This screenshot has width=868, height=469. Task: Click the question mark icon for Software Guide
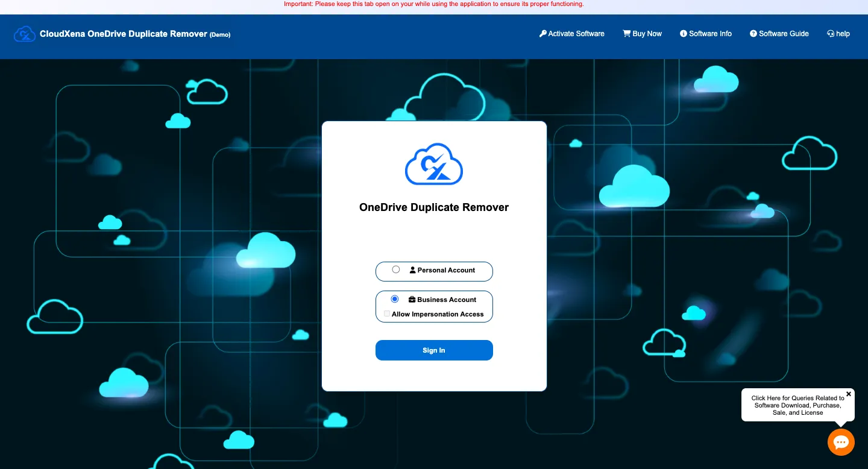pyautogui.click(x=753, y=34)
